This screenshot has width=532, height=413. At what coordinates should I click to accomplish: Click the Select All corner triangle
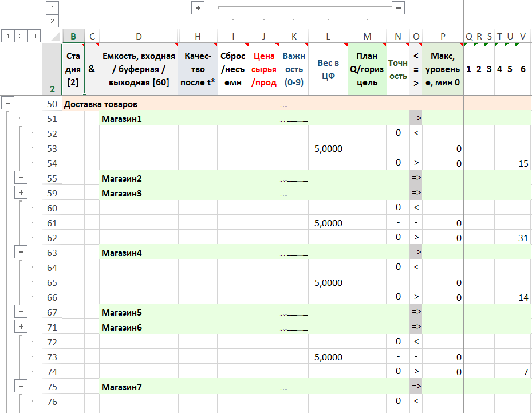click(54, 37)
